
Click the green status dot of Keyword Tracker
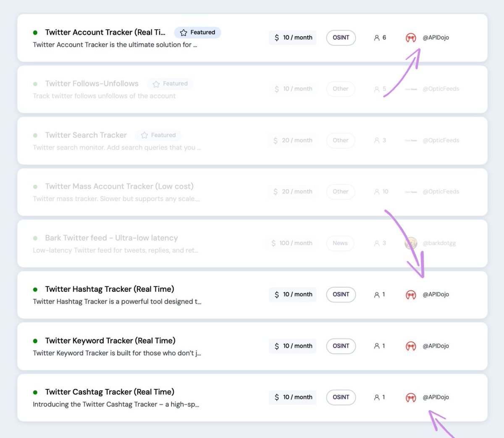tap(35, 341)
